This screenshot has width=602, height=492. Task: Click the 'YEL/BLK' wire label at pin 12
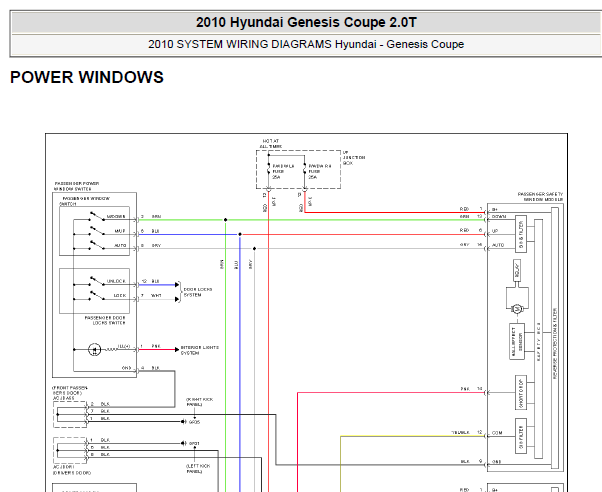460,432
